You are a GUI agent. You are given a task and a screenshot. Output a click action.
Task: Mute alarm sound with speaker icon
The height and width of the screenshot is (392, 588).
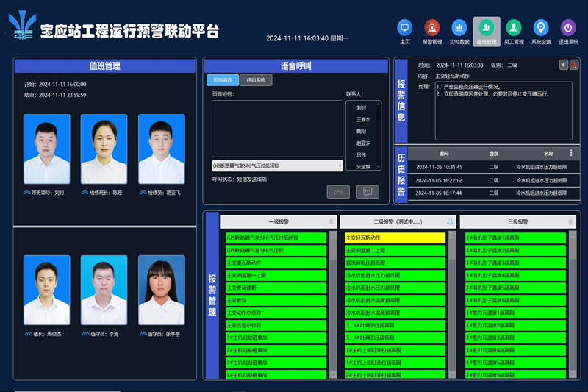pos(564,65)
